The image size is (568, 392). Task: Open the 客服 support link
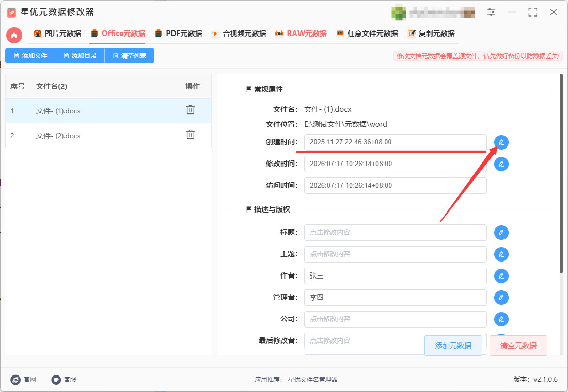point(64,379)
